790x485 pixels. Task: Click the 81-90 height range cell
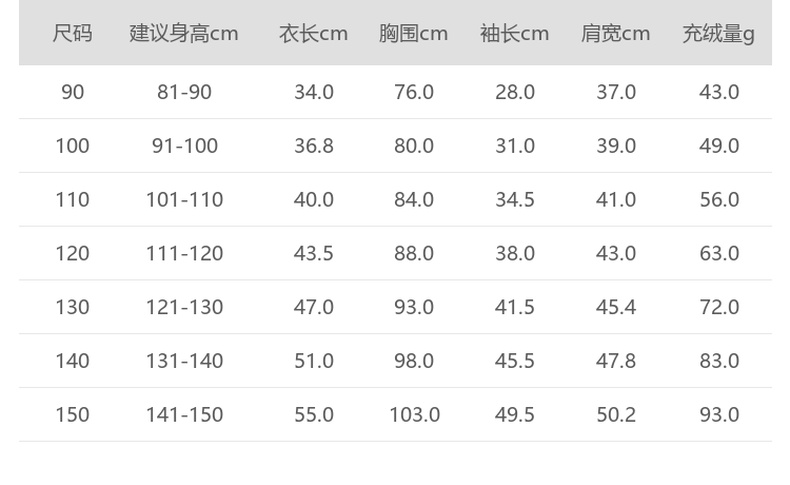point(184,92)
